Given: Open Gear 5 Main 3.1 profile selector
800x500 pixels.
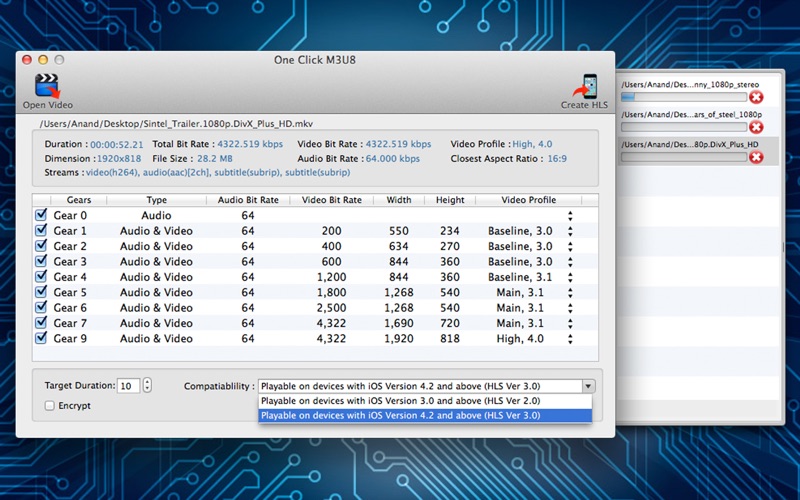Looking at the screenshot, I should point(570,292).
